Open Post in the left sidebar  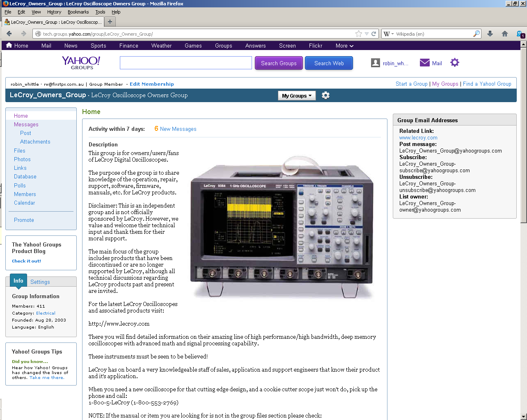coord(25,133)
